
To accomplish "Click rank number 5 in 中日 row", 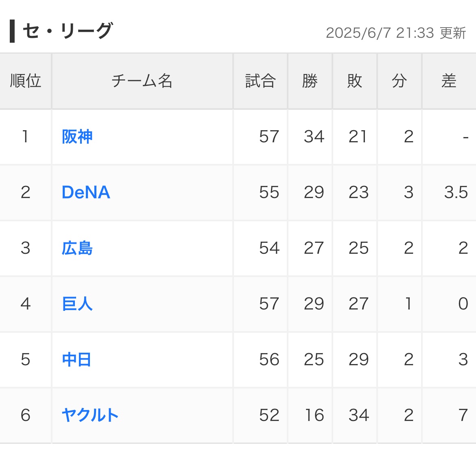I will [26, 360].
